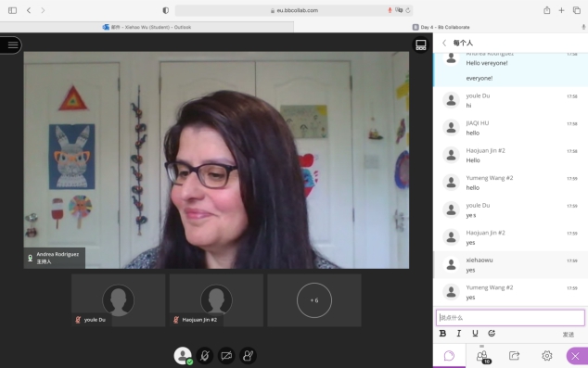Open my status and settings avatar
This screenshot has height=368, width=588.
pyautogui.click(x=183, y=355)
